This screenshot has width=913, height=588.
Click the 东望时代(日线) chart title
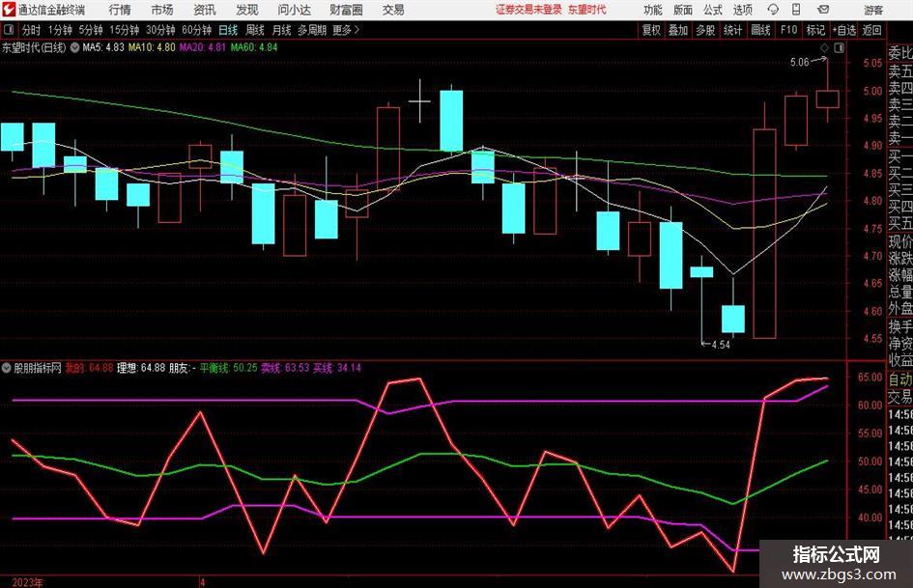34,47
